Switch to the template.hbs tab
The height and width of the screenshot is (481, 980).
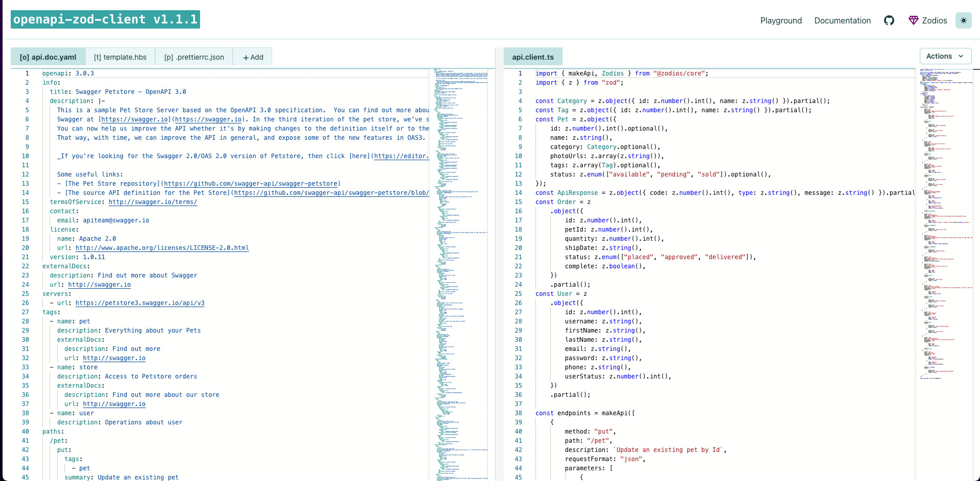click(x=120, y=57)
